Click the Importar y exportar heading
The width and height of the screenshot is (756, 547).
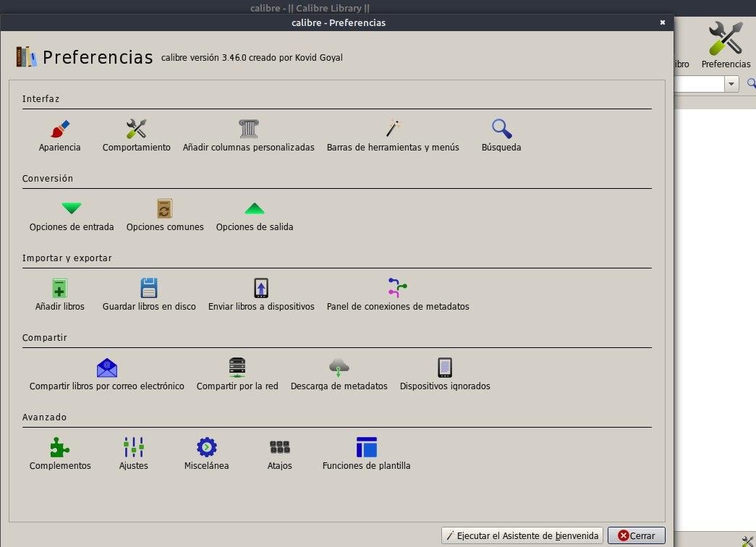[67, 258]
